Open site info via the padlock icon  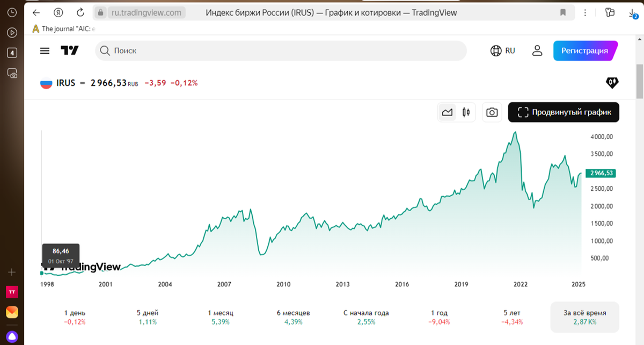pos(100,12)
